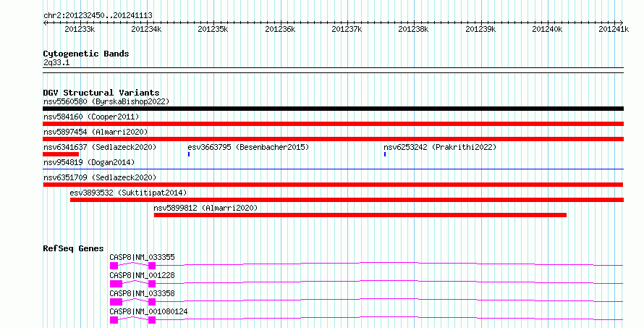Click the nsv5897454 (Almarri2020) red bar
644x328 pixels.
pyautogui.click(x=333, y=139)
